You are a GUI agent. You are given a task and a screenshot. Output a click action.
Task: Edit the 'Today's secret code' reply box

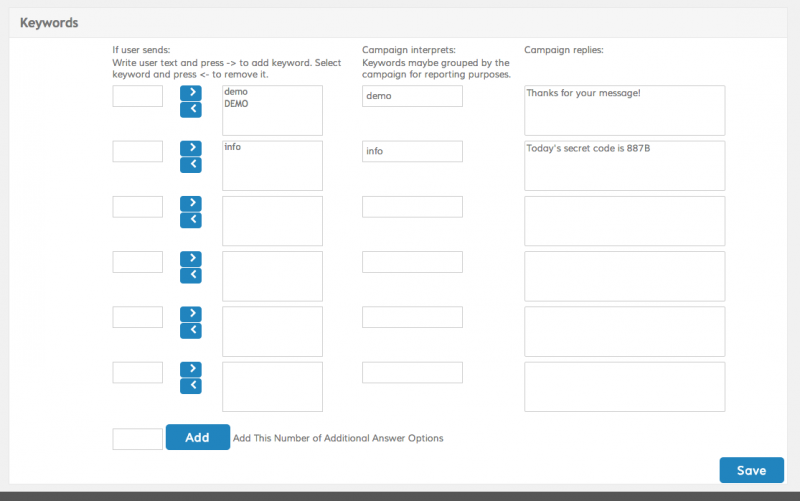[624, 165]
